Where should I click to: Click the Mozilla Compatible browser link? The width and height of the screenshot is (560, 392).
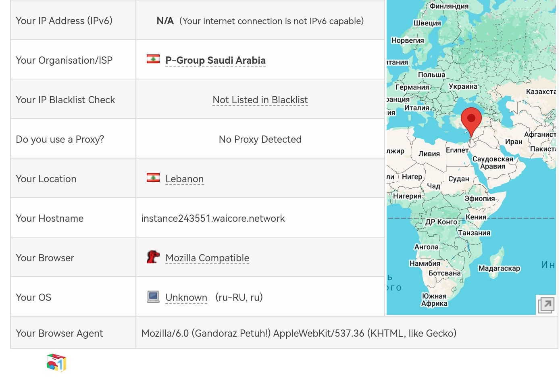[x=207, y=258]
